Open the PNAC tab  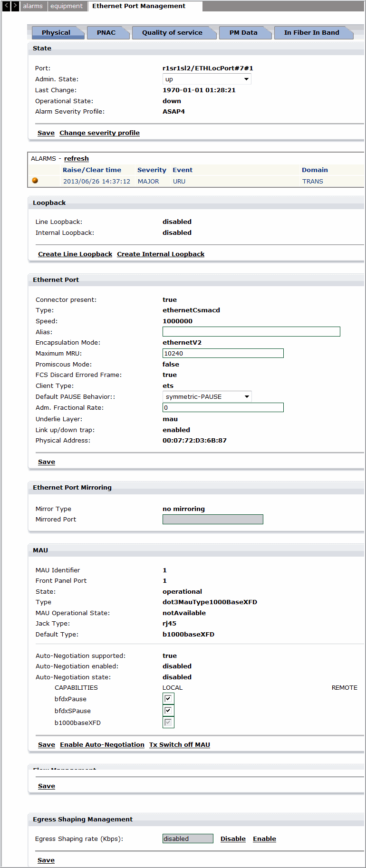pyautogui.click(x=108, y=33)
